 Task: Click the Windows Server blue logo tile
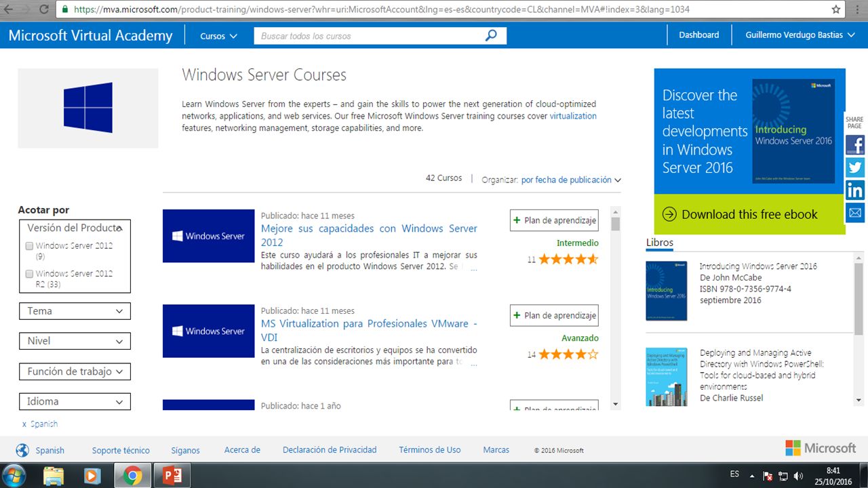(x=88, y=108)
